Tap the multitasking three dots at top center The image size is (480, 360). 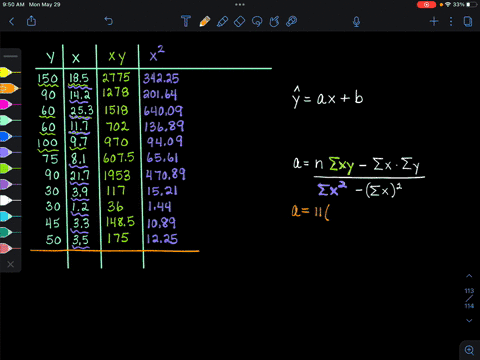pyautogui.click(x=240, y=5)
